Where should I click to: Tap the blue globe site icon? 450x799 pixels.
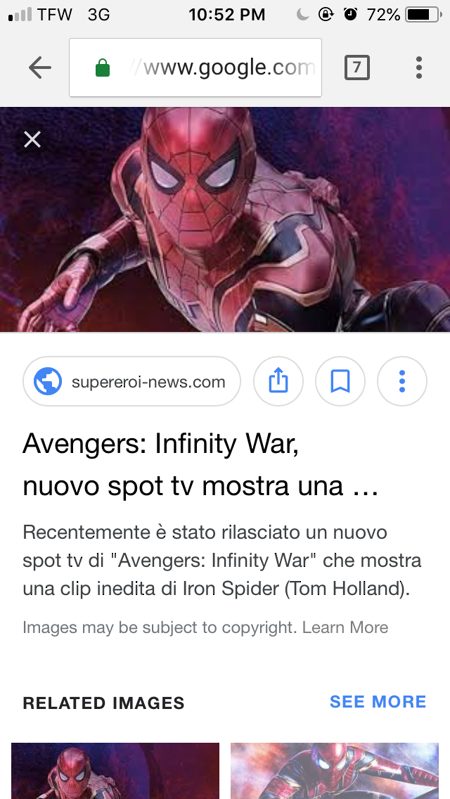(x=48, y=381)
